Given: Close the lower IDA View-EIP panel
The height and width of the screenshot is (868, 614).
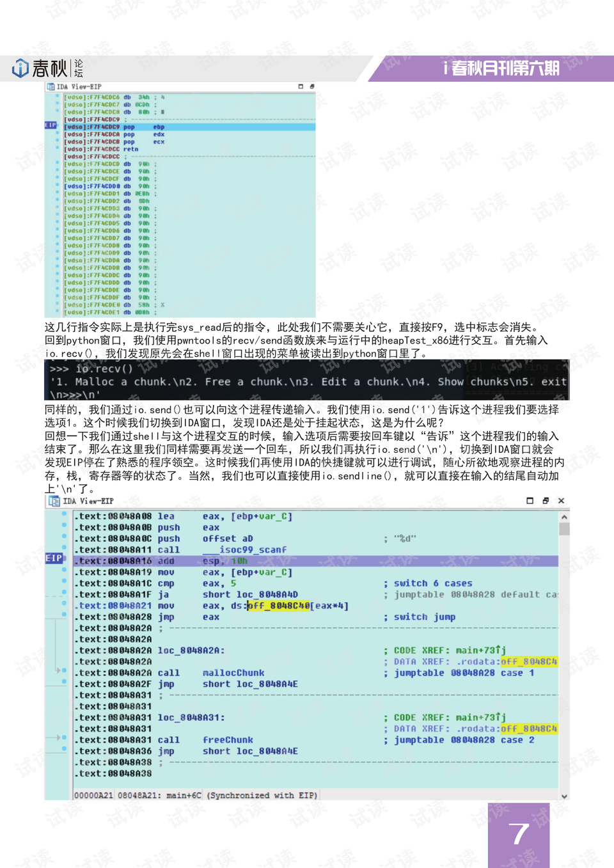Looking at the screenshot, I should [561, 501].
